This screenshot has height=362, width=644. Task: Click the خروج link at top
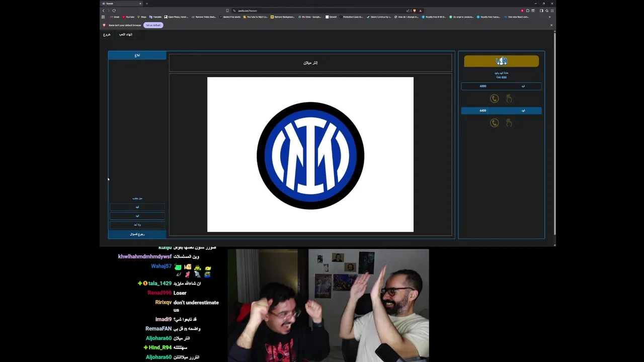coord(107,35)
